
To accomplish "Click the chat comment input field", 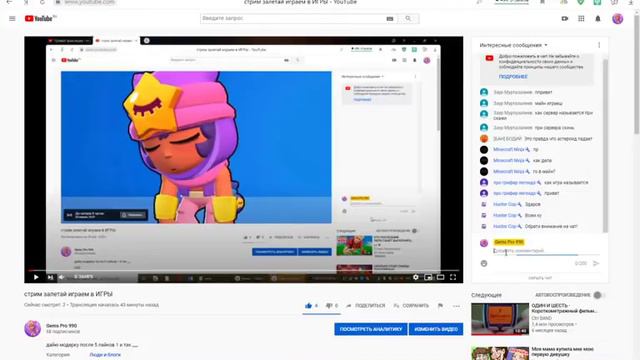I will 546,251.
